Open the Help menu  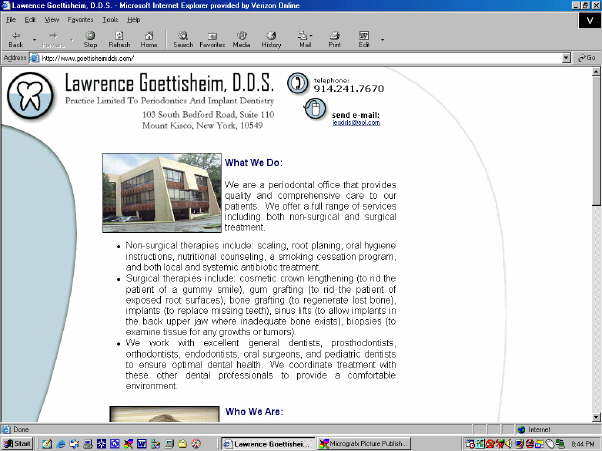coord(134,20)
